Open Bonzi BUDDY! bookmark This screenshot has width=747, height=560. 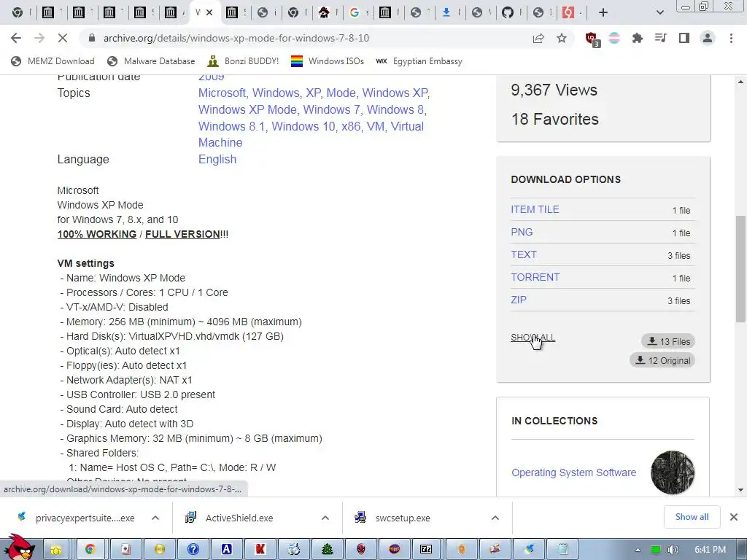(x=244, y=61)
